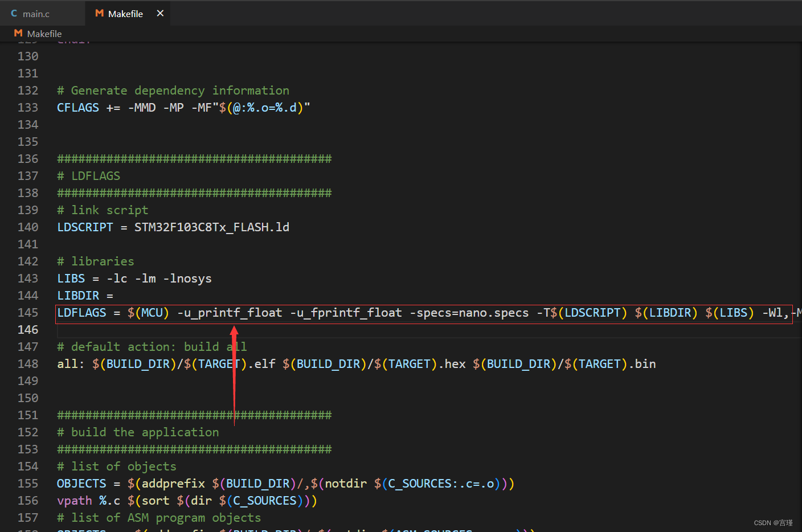Click the C language icon on main.c tab
The image size is (802, 532).
click(14, 13)
